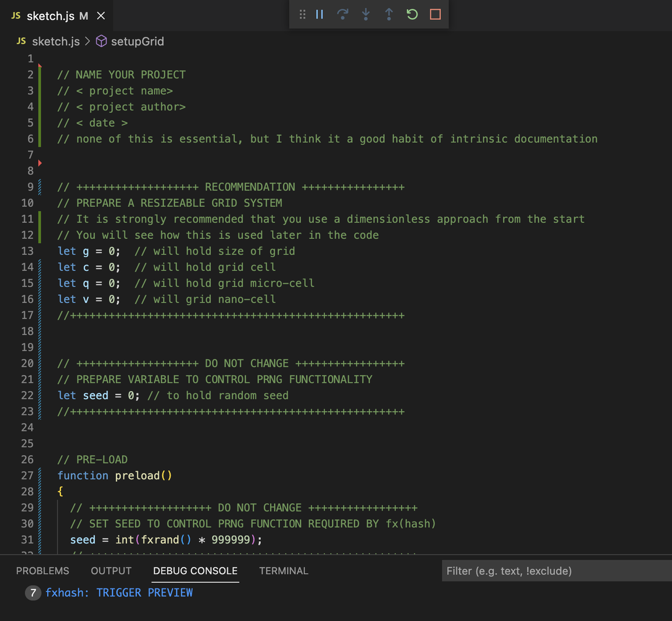Click the 'RECOMMENDATION' comment header line
The height and width of the screenshot is (621, 672).
click(231, 187)
